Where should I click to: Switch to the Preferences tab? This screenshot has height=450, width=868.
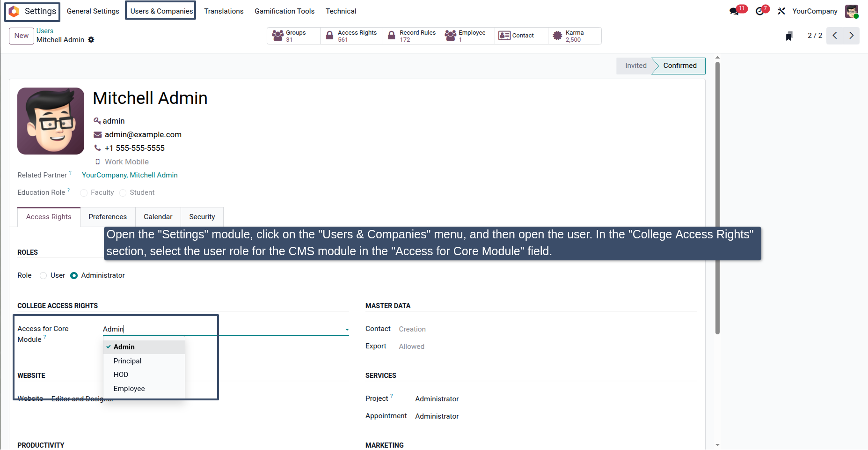click(x=108, y=217)
